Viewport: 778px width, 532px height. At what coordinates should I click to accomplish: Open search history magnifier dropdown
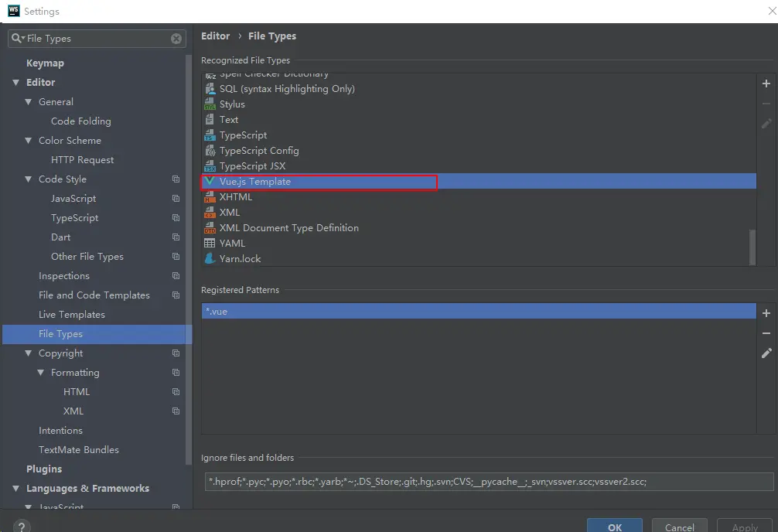[x=19, y=38]
